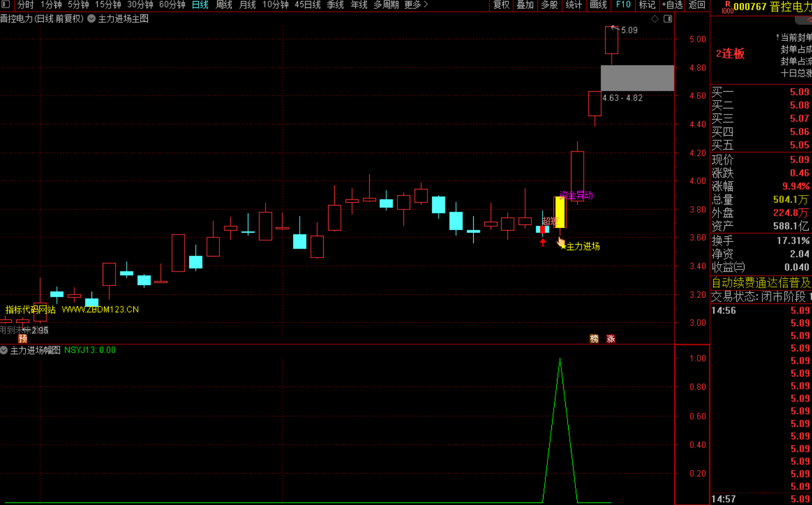Screen dimensions: 812x505
Task: Click the R margin-trading badge beside stock code
Action: pyautogui.click(x=727, y=7)
